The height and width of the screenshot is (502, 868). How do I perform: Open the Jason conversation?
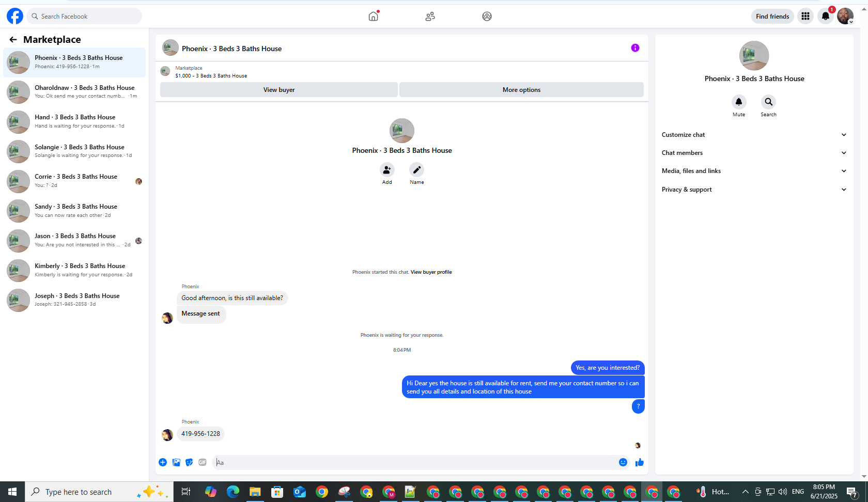(x=74, y=240)
